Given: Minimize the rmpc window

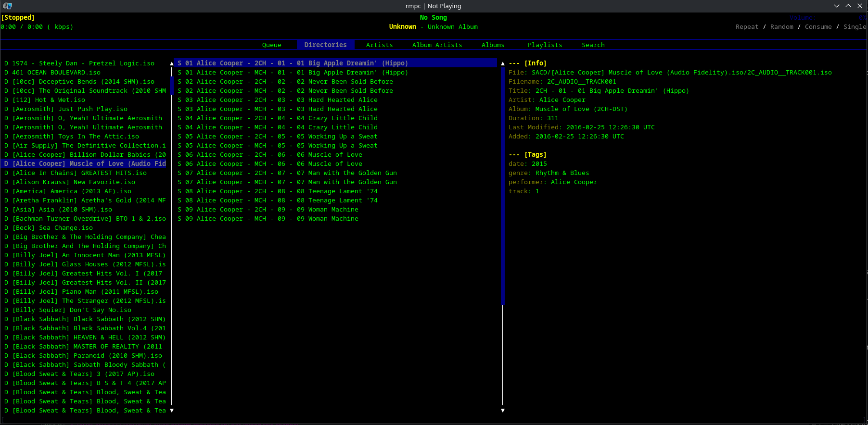Looking at the screenshot, I should 837,6.
